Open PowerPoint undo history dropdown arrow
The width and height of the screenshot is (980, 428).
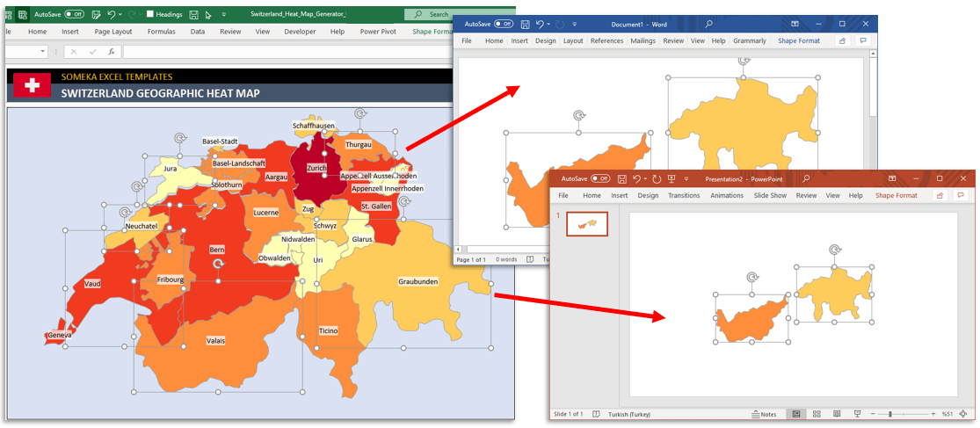(645, 178)
